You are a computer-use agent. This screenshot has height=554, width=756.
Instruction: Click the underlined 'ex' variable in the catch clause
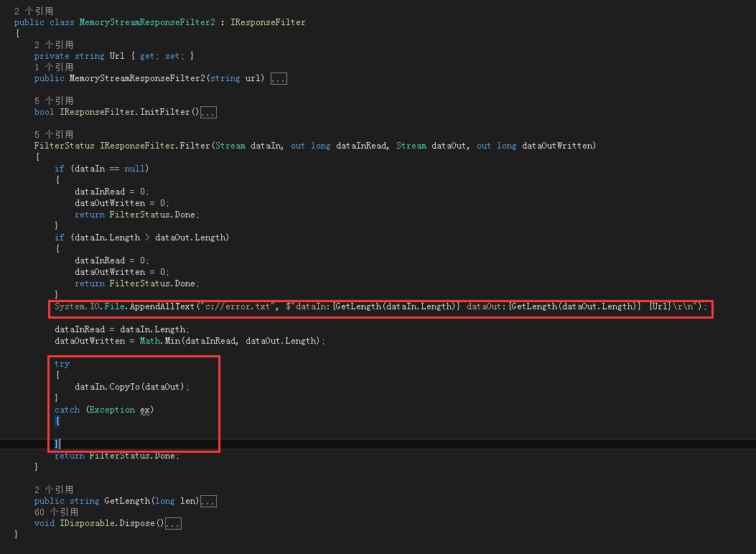click(x=144, y=410)
